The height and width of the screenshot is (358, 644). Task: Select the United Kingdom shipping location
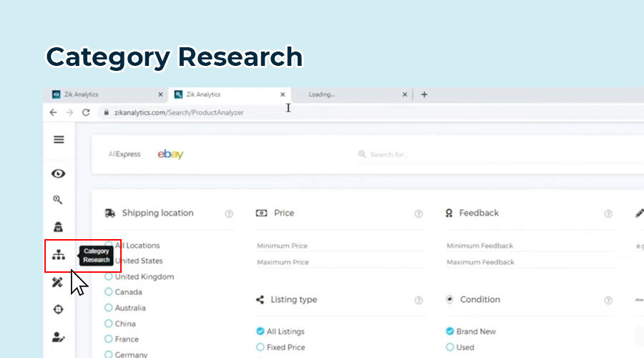109,276
